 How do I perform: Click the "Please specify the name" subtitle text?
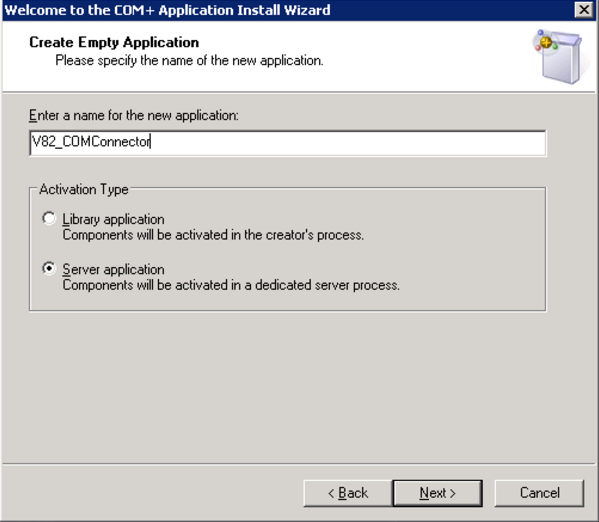[189, 61]
